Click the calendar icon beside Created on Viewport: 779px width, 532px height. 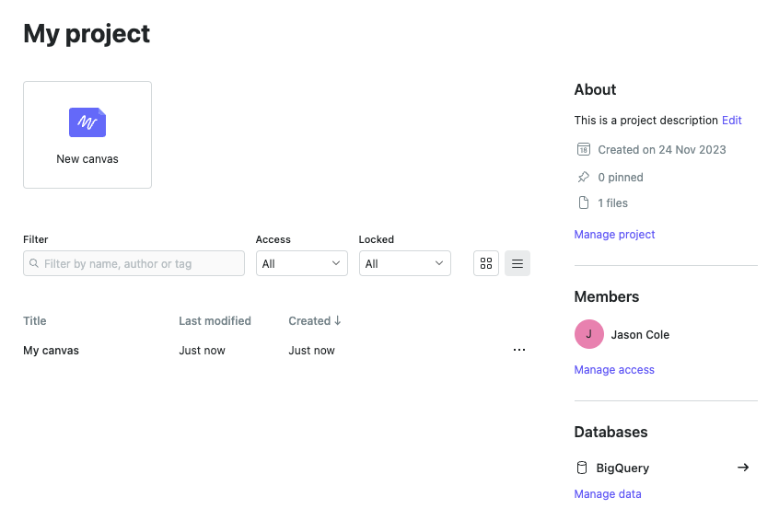(583, 149)
